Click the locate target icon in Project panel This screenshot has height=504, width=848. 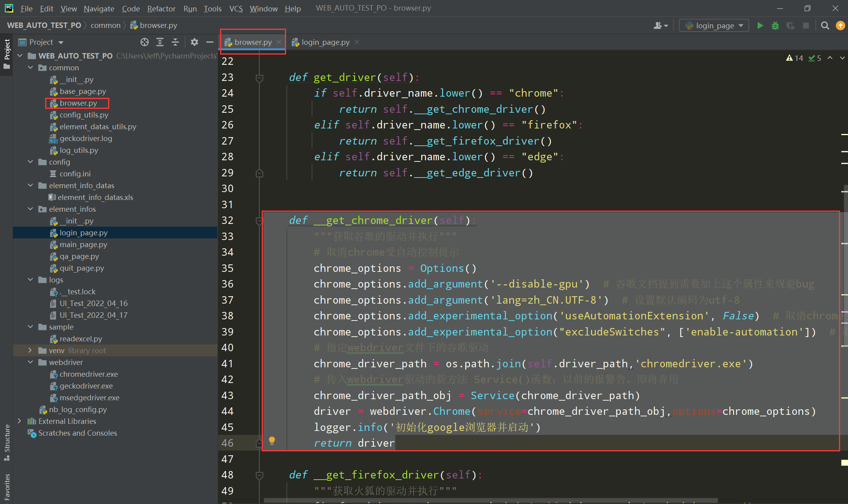pos(145,42)
